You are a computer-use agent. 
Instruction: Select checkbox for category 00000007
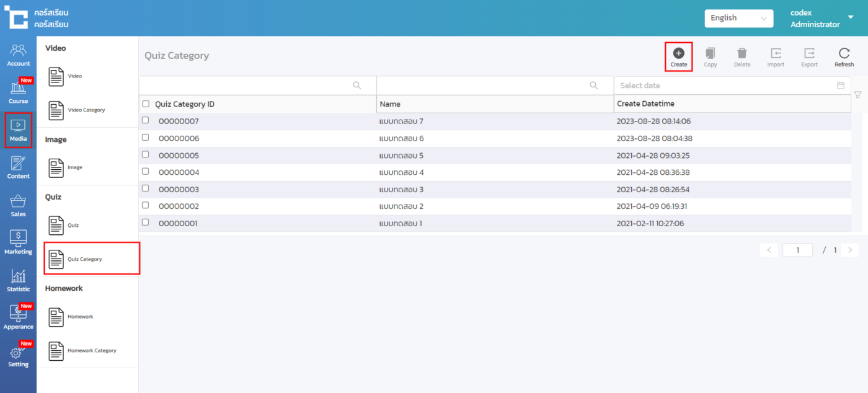[146, 121]
